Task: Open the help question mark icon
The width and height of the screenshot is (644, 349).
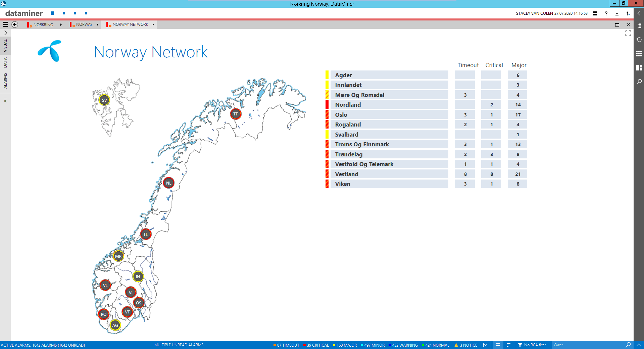Action: (x=606, y=13)
